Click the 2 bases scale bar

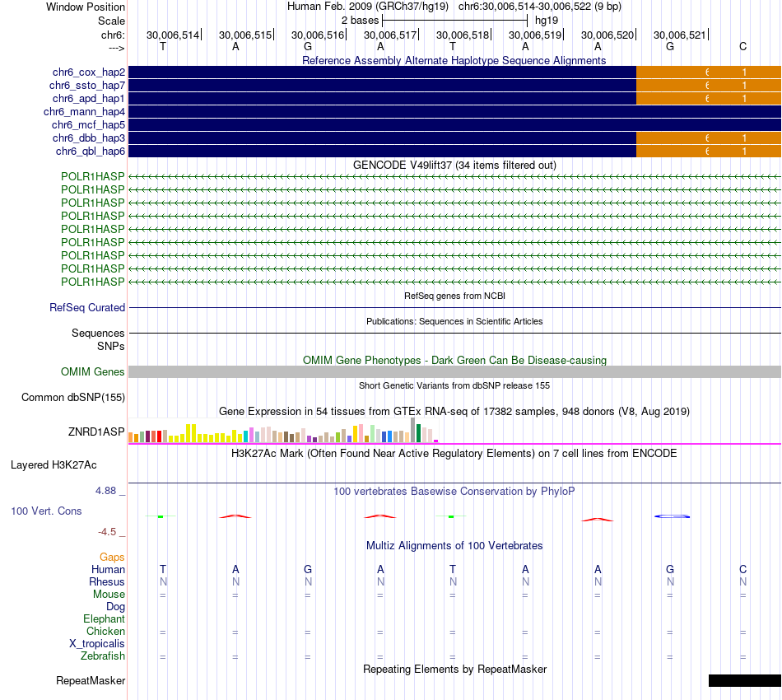tap(454, 21)
